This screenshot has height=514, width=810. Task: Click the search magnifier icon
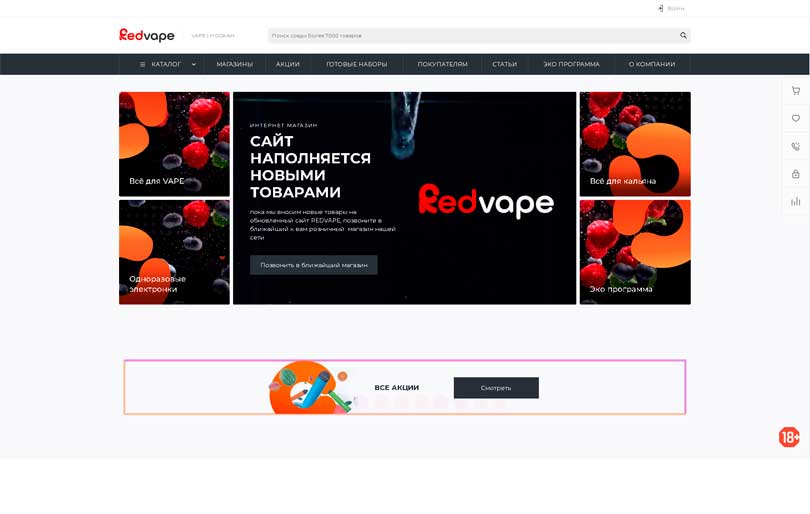pyautogui.click(x=683, y=36)
